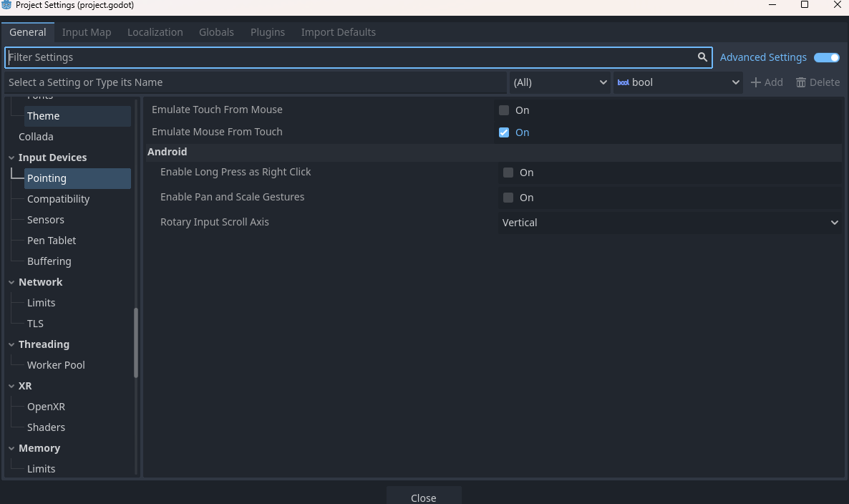The height and width of the screenshot is (504, 849).
Task: Click the plus icon beside Add
Action: [755, 82]
